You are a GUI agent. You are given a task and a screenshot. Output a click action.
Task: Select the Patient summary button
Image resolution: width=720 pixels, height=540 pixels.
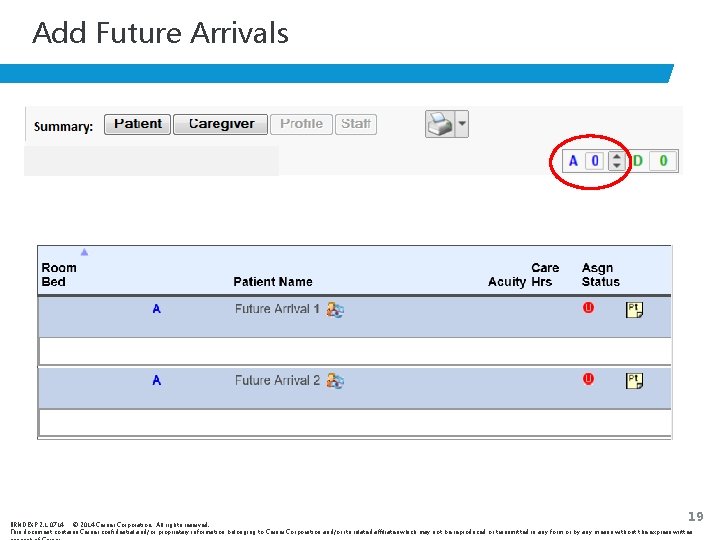pyautogui.click(x=138, y=124)
